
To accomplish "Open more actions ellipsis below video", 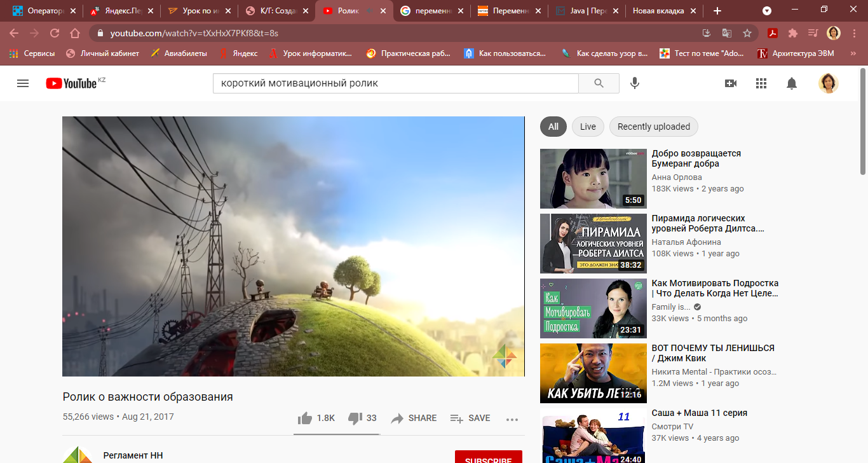I will click(x=512, y=418).
